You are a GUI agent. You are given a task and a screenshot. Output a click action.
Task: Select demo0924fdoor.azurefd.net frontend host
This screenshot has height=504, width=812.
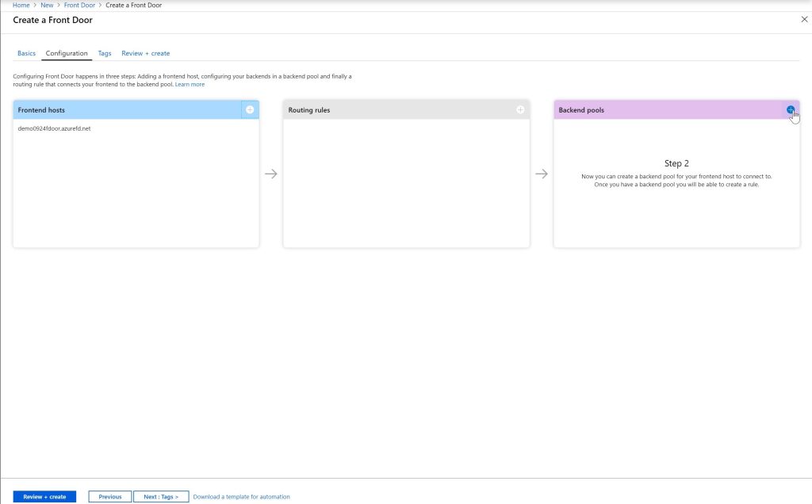click(x=55, y=128)
